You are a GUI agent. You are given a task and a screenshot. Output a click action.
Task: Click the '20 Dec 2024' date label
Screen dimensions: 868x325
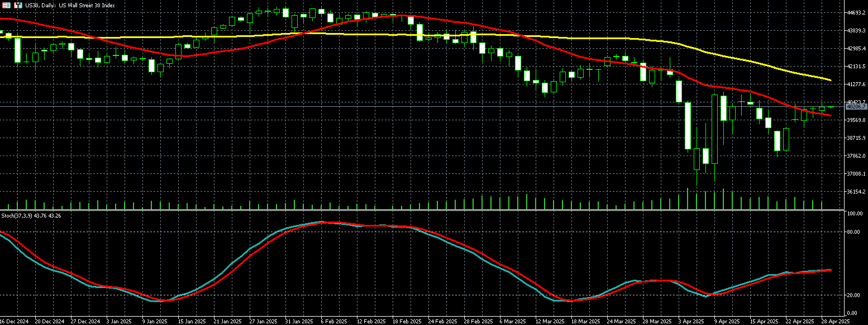coord(49,322)
